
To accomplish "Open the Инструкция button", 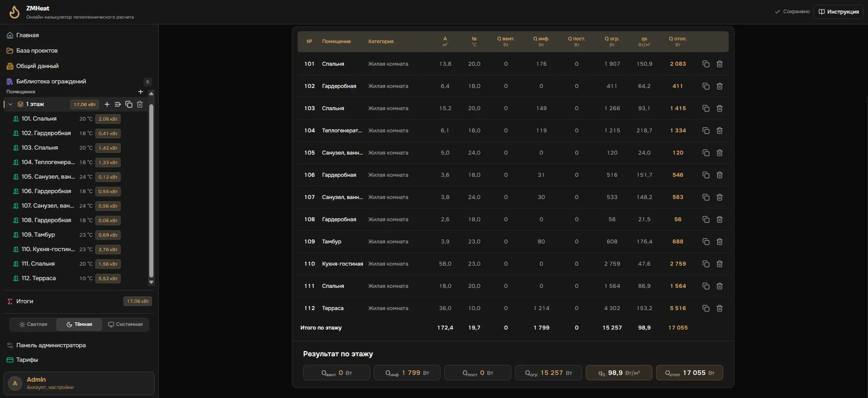I will point(839,12).
